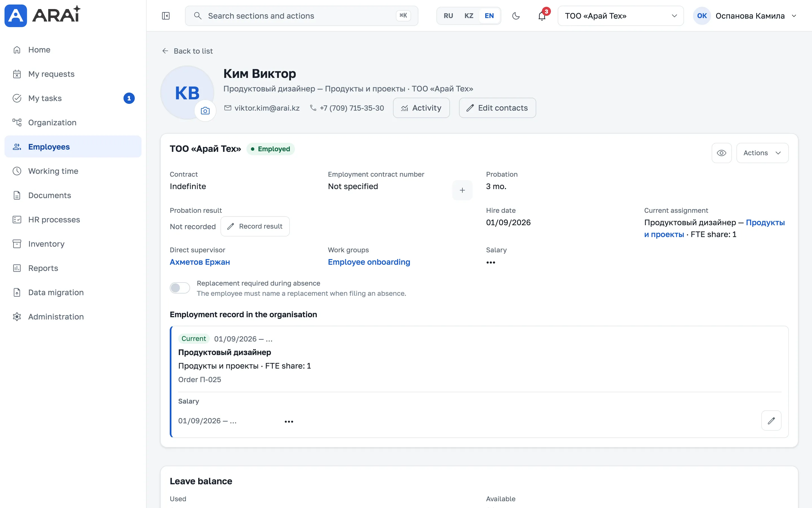Click the OK user avatar
The image size is (812, 508).
pos(701,16)
